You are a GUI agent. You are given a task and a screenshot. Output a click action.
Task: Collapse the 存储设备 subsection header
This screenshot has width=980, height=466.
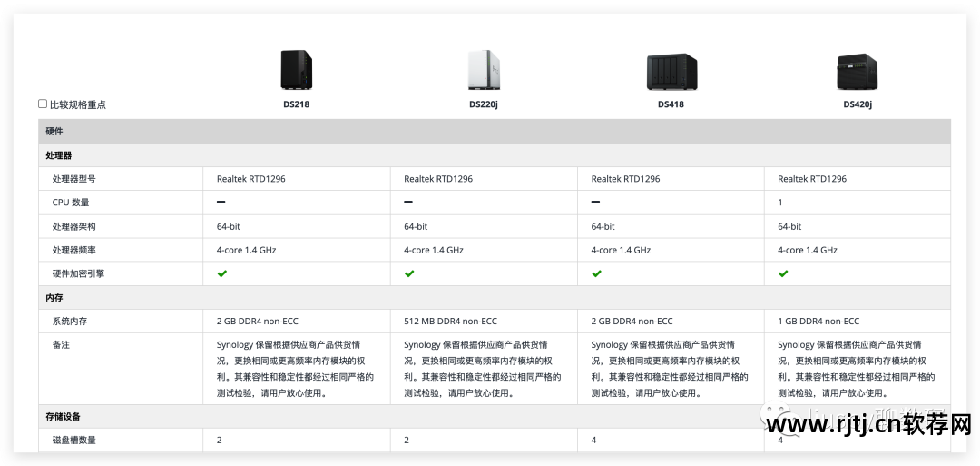pyautogui.click(x=64, y=416)
